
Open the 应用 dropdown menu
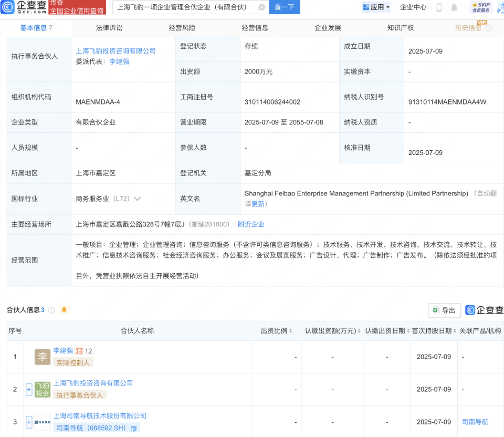[376, 7]
